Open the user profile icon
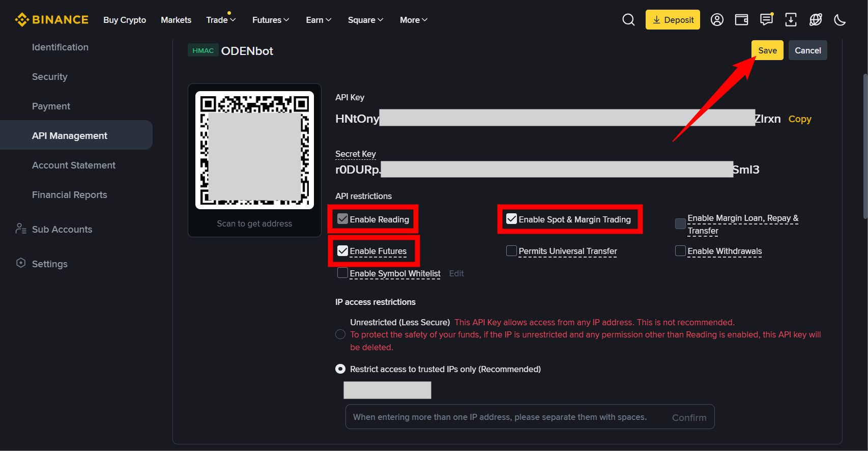This screenshot has width=868, height=451. pos(717,20)
